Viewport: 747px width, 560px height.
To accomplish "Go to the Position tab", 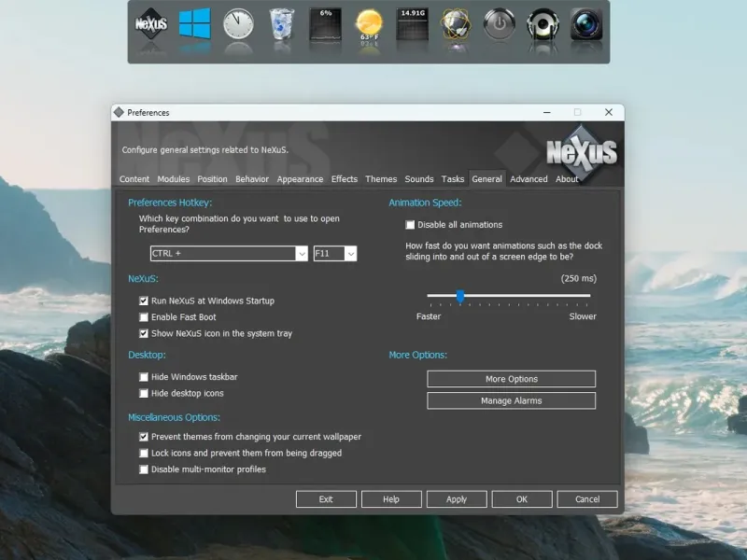I will click(213, 179).
